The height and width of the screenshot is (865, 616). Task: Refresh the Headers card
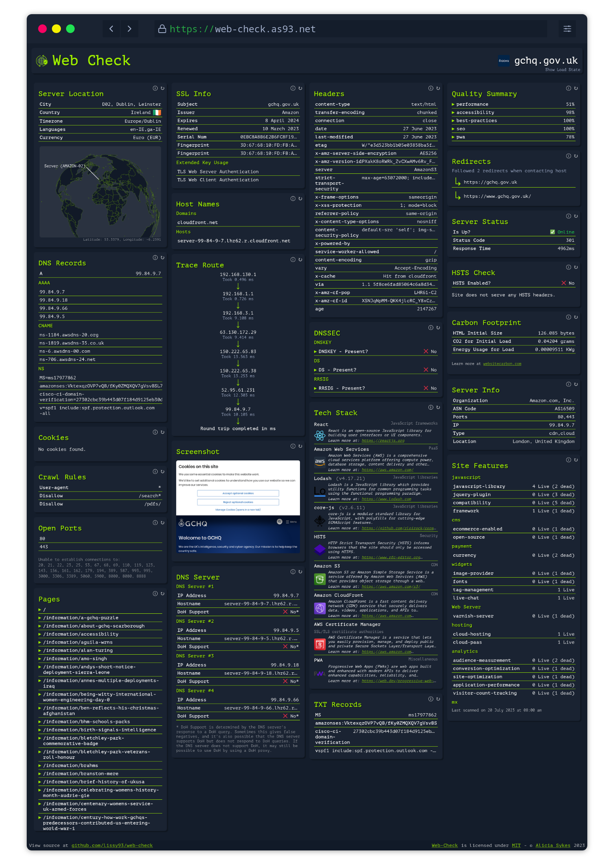tap(438, 88)
